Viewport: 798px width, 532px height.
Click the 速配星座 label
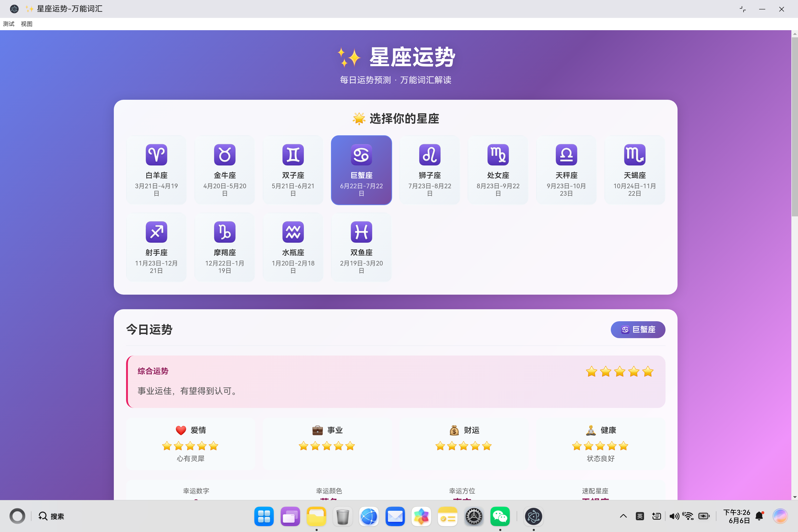coord(595,491)
